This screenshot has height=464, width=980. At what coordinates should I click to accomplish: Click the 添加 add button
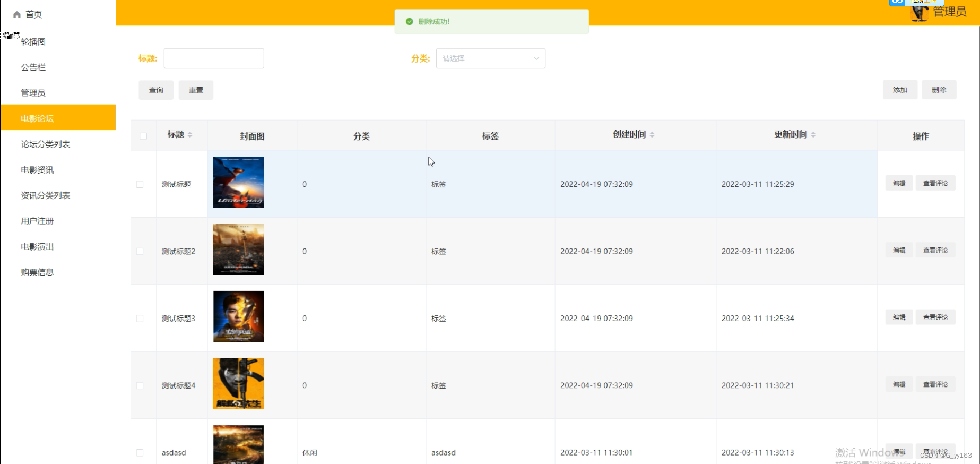click(900, 90)
